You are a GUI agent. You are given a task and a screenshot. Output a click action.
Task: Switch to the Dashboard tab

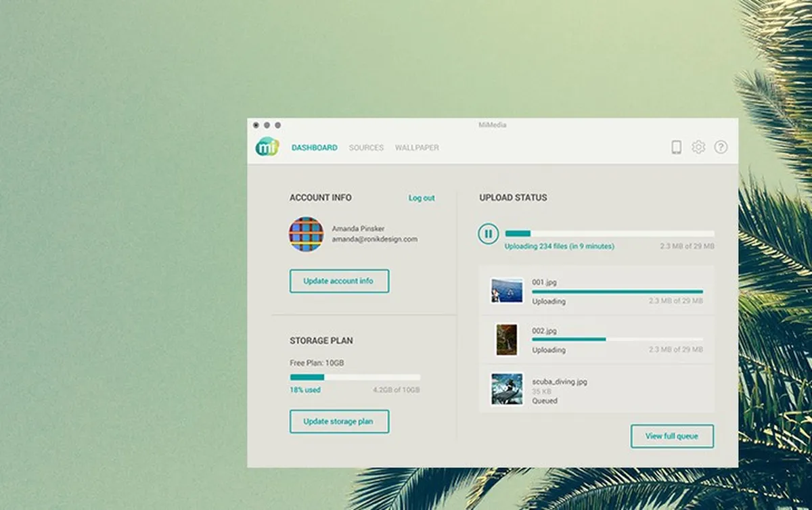pyautogui.click(x=314, y=147)
